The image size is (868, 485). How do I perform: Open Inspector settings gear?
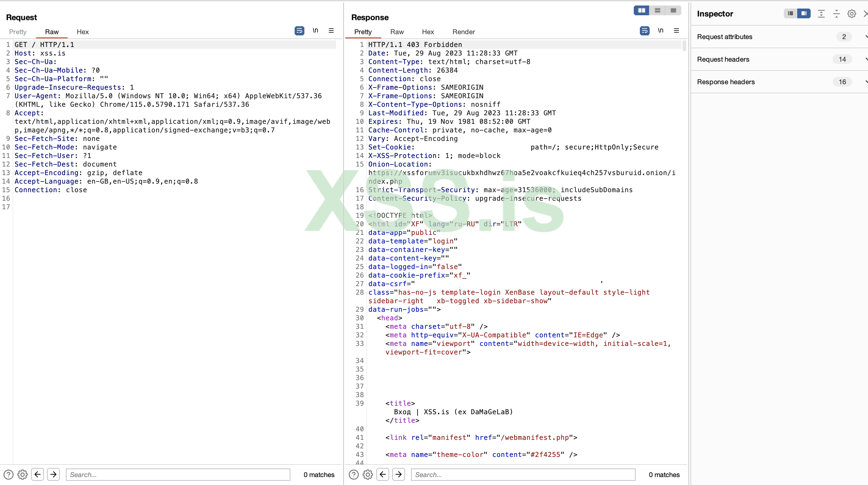pos(852,14)
